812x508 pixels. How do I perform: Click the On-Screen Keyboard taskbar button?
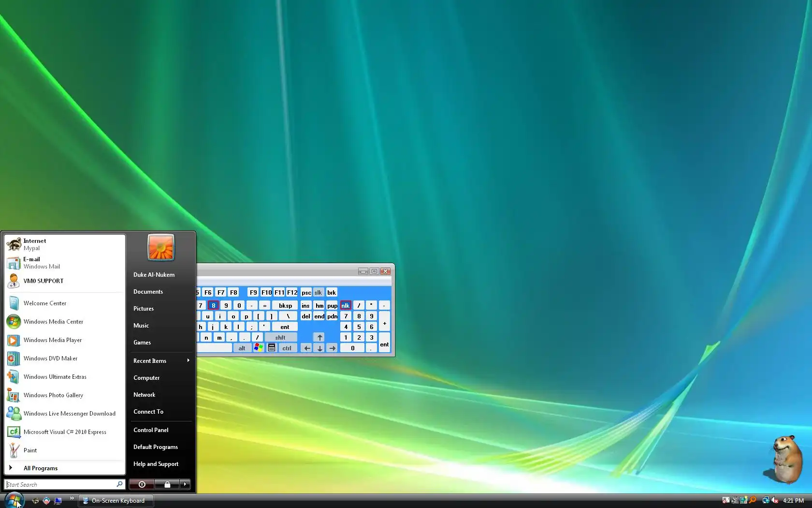pos(116,501)
